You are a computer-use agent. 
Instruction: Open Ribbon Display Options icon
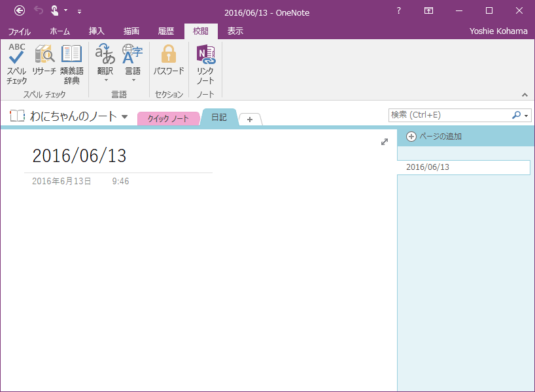[x=428, y=10]
